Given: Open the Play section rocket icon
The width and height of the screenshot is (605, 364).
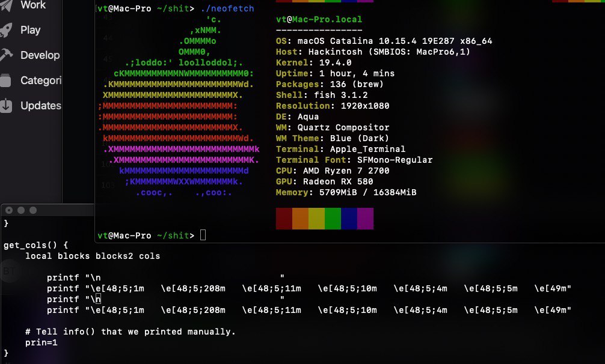Looking at the screenshot, I should 6,30.
